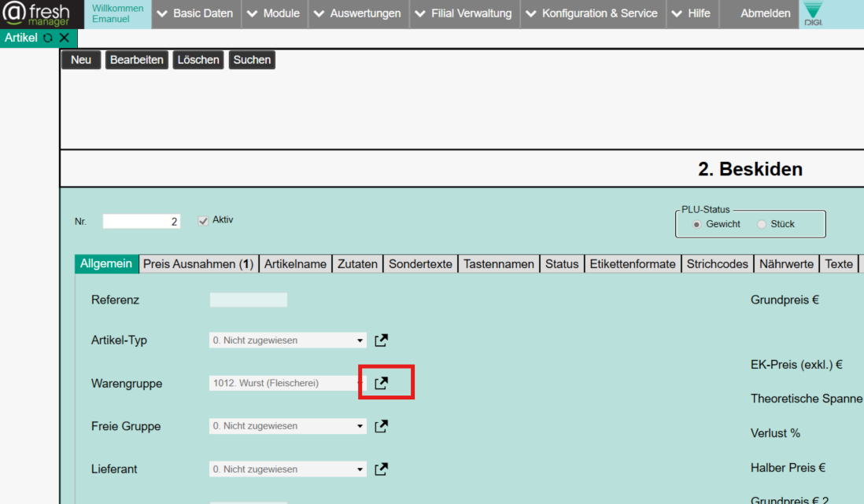Viewport: 864px width, 504px height.
Task: Close the Artikel tab with X icon
Action: tap(65, 38)
